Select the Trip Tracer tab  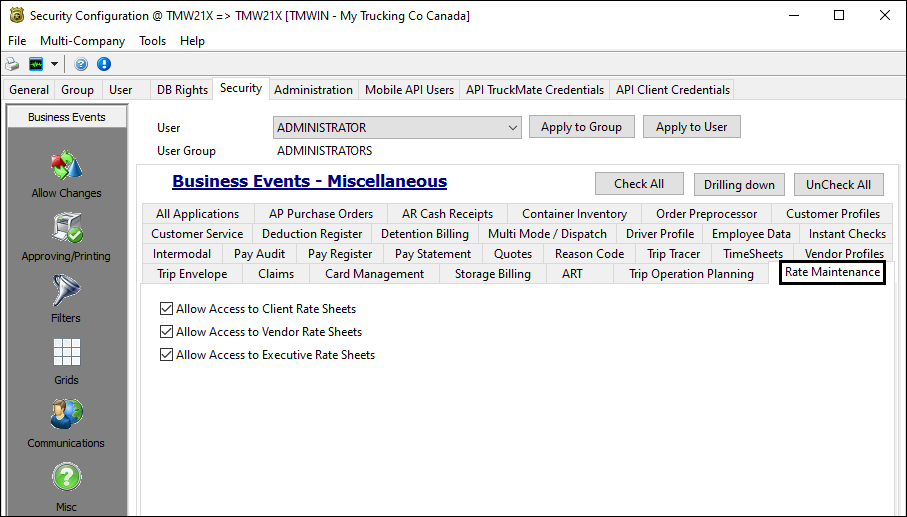coord(673,253)
